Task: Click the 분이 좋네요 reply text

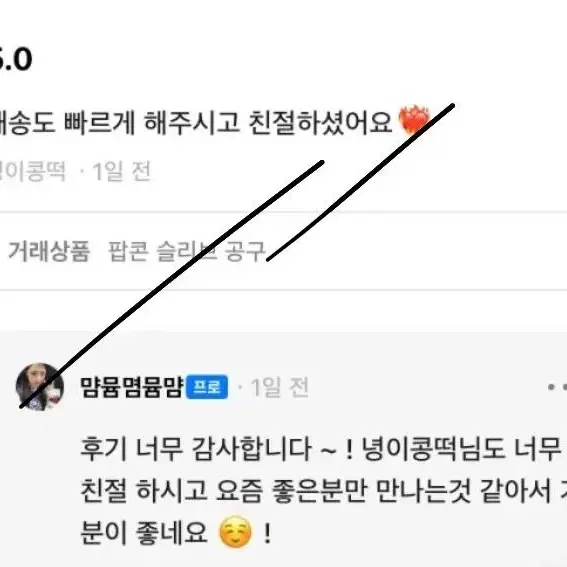Action: pos(144,533)
